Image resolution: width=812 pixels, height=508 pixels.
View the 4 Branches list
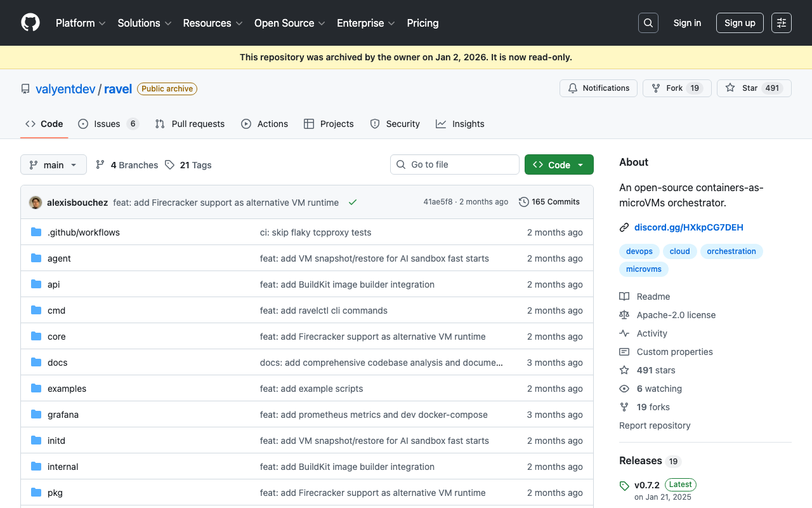tap(127, 165)
